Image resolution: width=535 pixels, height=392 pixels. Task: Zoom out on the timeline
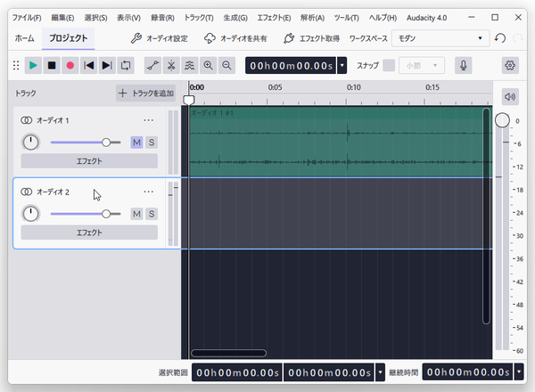point(226,65)
